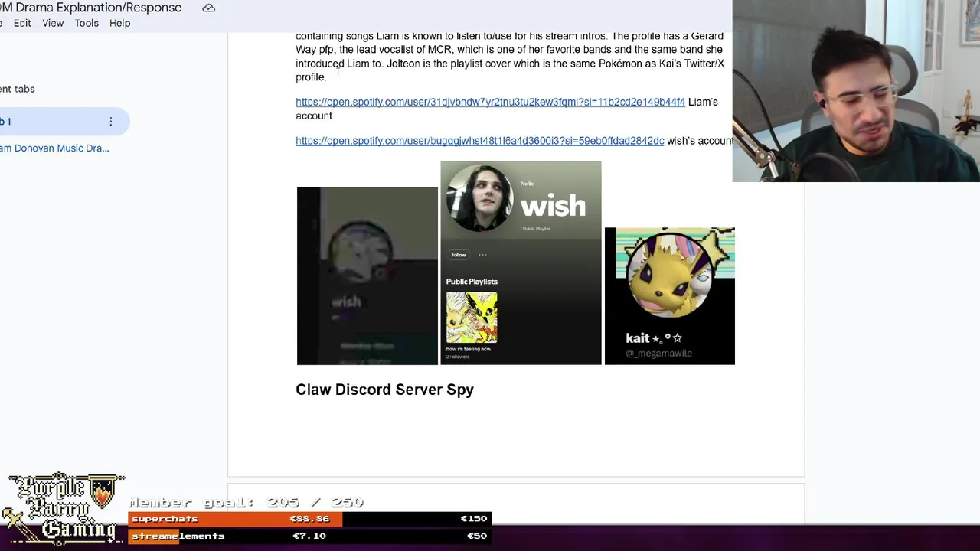
Task: Click the document title text
Action: click(91, 8)
